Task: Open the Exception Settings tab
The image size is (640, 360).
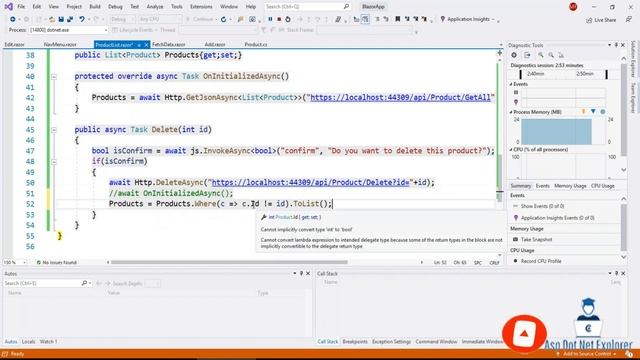Action: tap(391, 342)
